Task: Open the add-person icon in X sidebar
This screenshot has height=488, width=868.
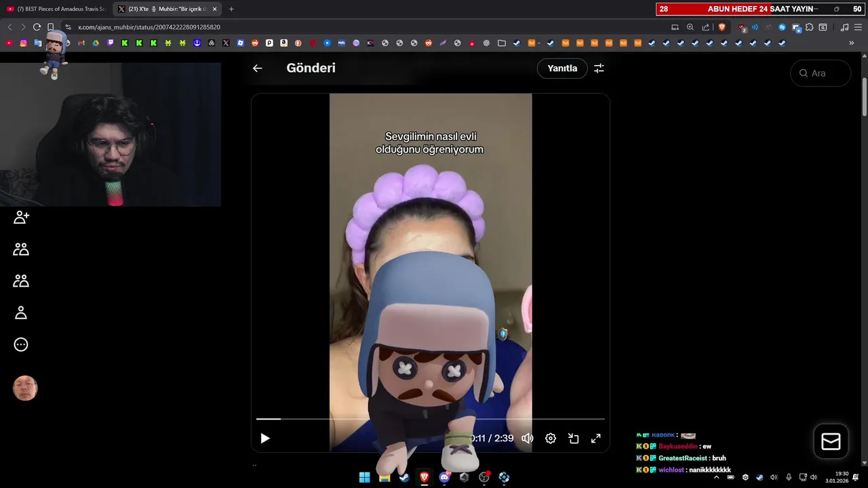Action: (x=21, y=217)
